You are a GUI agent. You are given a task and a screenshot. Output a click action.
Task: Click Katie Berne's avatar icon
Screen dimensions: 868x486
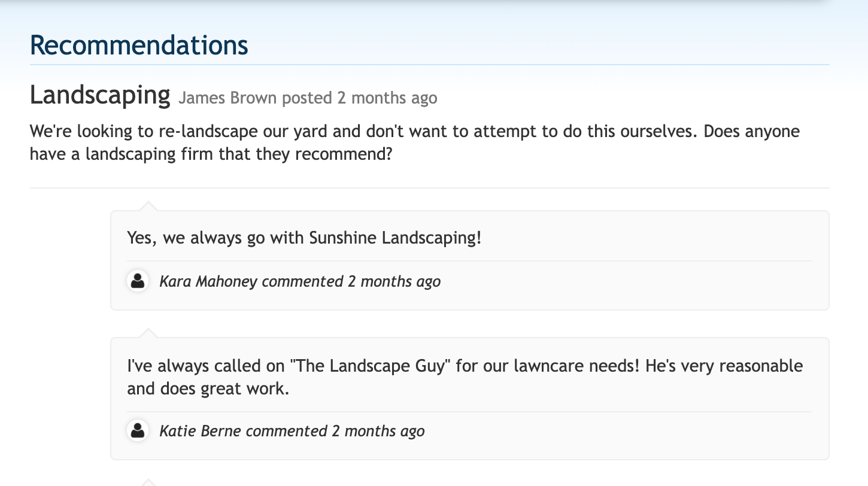(x=138, y=430)
